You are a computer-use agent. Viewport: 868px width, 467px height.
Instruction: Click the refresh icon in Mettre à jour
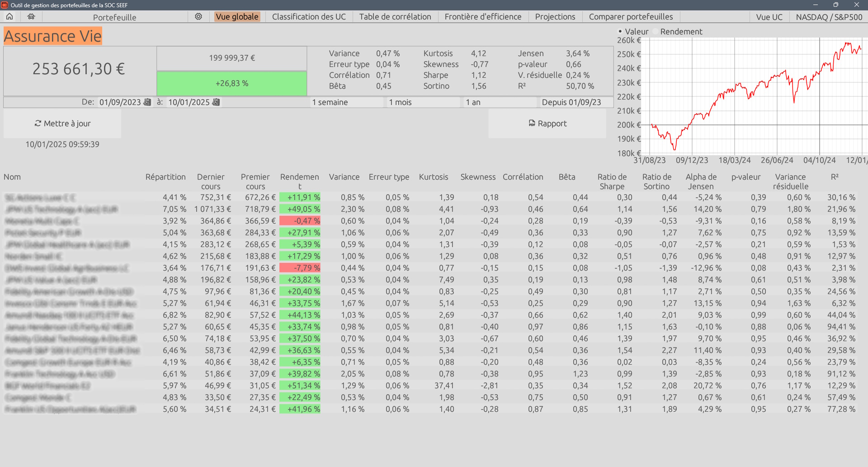(x=38, y=124)
